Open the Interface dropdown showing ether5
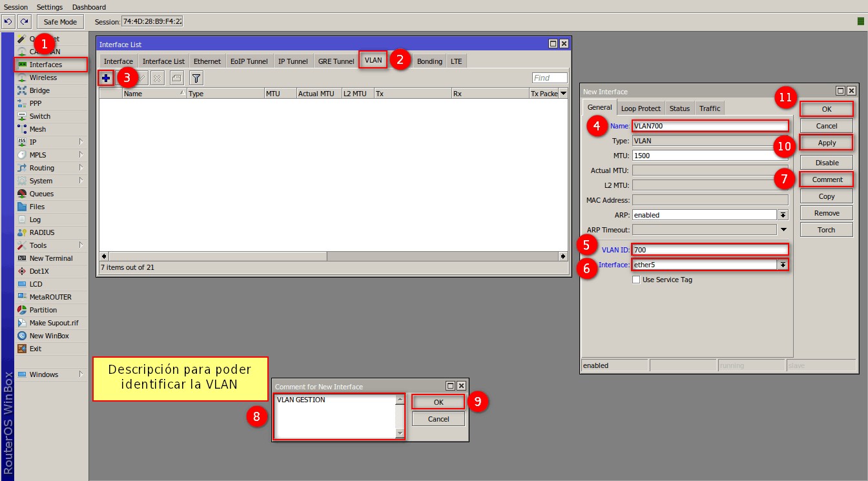The width and height of the screenshot is (868, 481). [x=783, y=265]
